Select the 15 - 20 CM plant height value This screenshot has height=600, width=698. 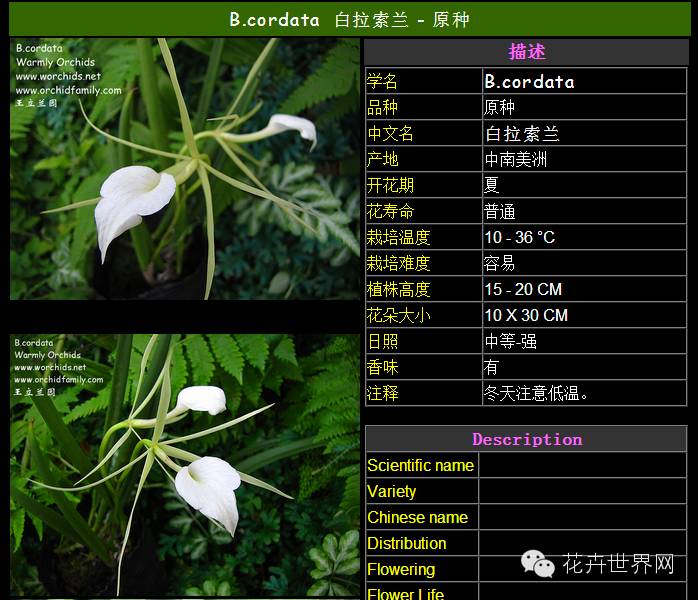[523, 289]
